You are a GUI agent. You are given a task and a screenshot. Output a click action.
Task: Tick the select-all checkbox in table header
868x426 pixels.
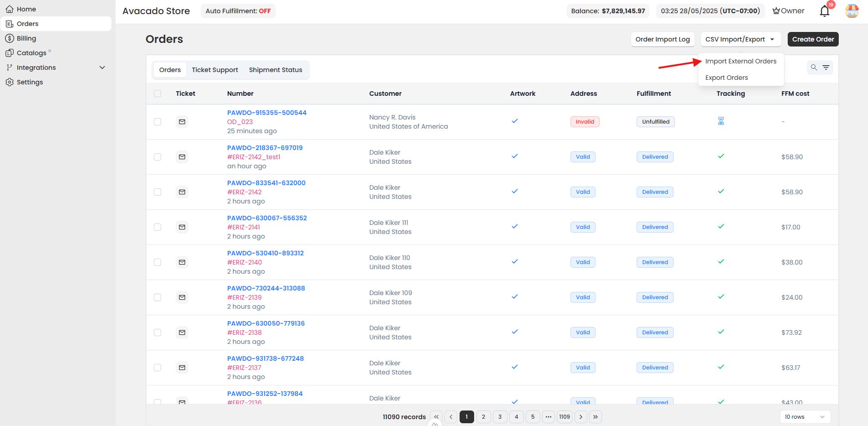(x=157, y=94)
